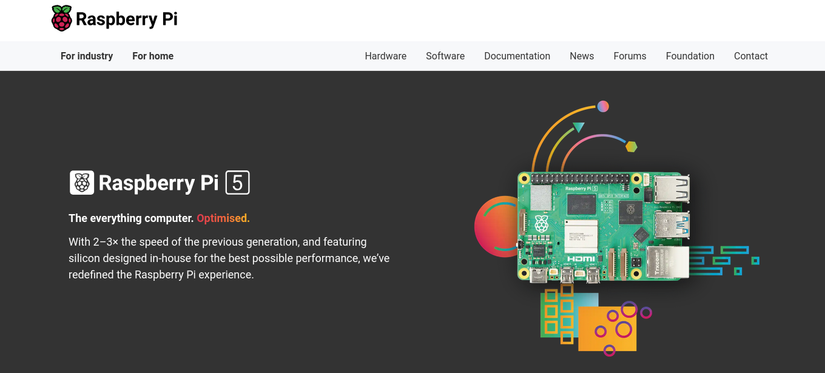Open the Contact page
The height and width of the screenshot is (373, 825).
pyautogui.click(x=751, y=56)
